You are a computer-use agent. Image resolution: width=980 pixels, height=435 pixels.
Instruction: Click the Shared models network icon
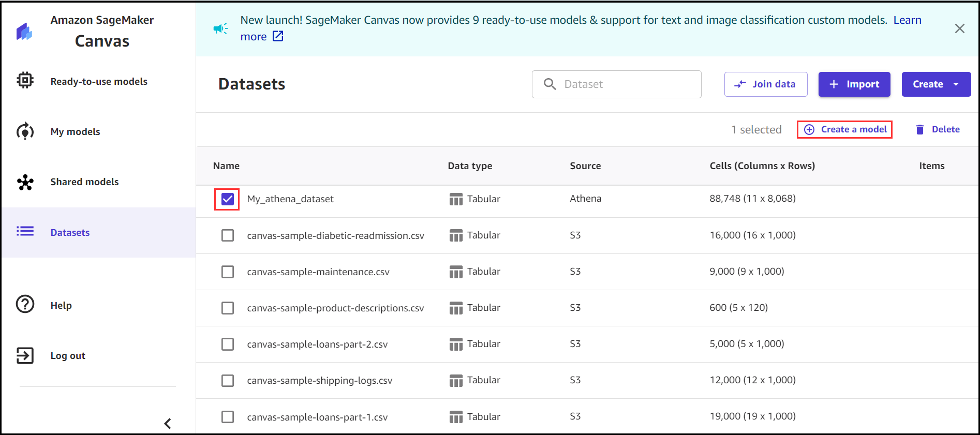tap(25, 182)
